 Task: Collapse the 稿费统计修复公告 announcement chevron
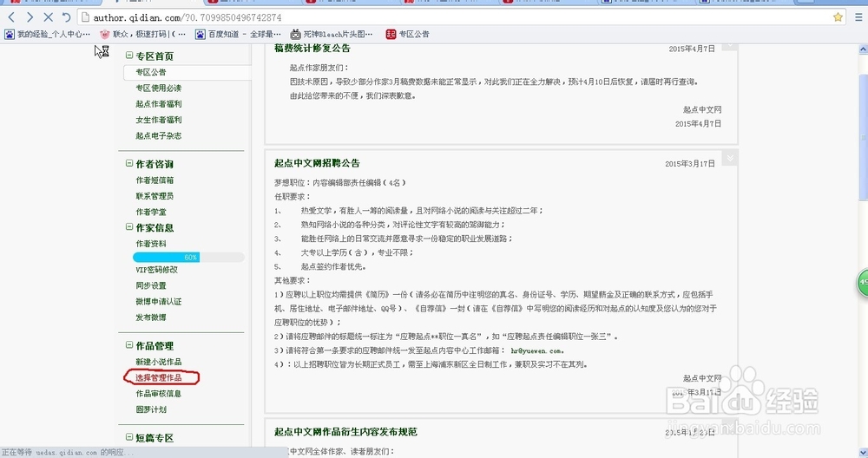pos(730,46)
